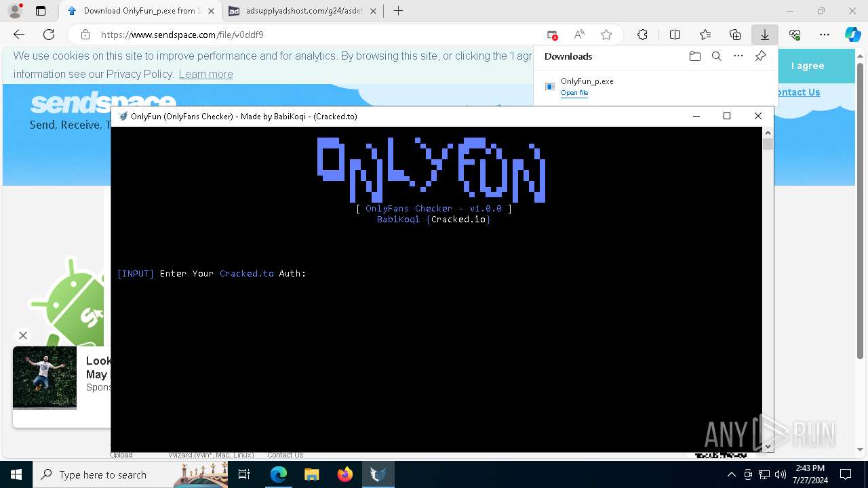Search downloads with magnifier icon

tap(716, 56)
